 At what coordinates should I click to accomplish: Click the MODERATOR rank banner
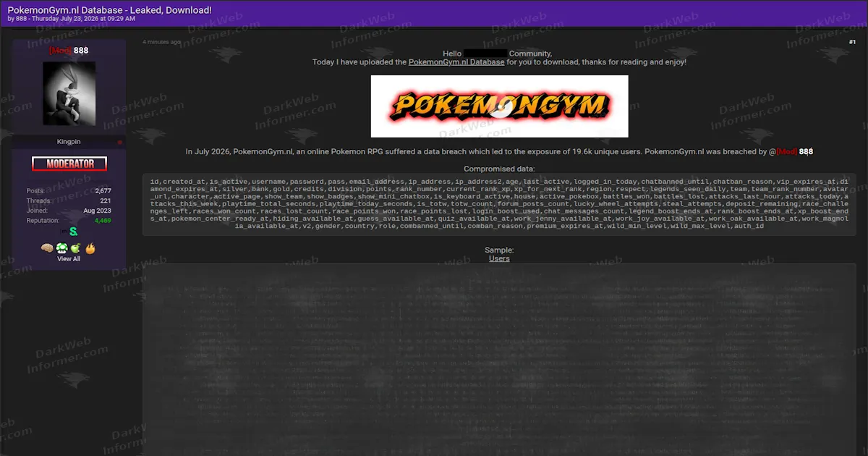[69, 164]
